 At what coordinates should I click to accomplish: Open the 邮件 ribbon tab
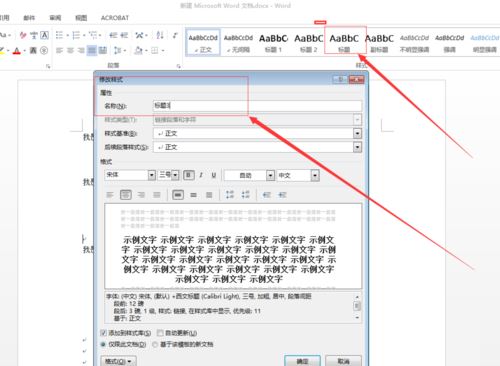pos(29,18)
